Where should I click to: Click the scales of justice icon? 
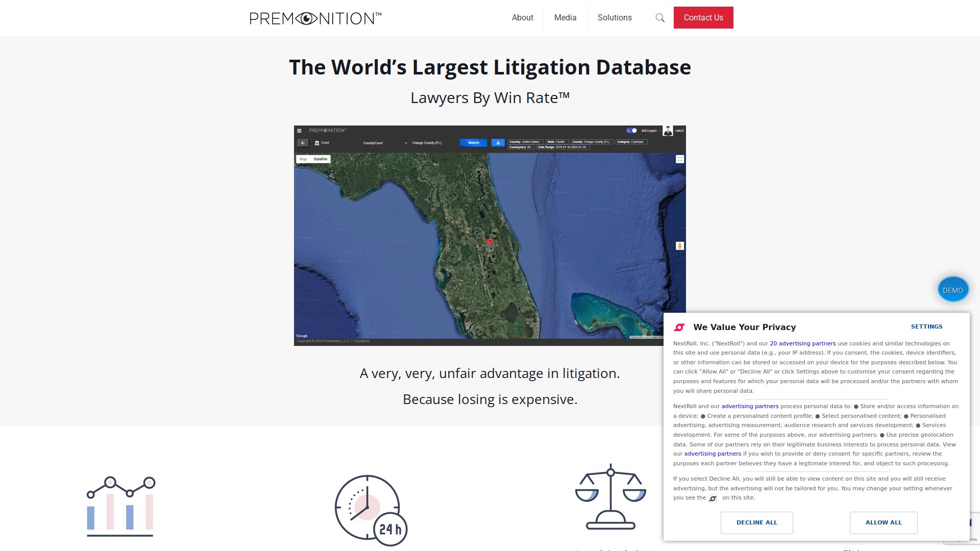[x=610, y=497]
